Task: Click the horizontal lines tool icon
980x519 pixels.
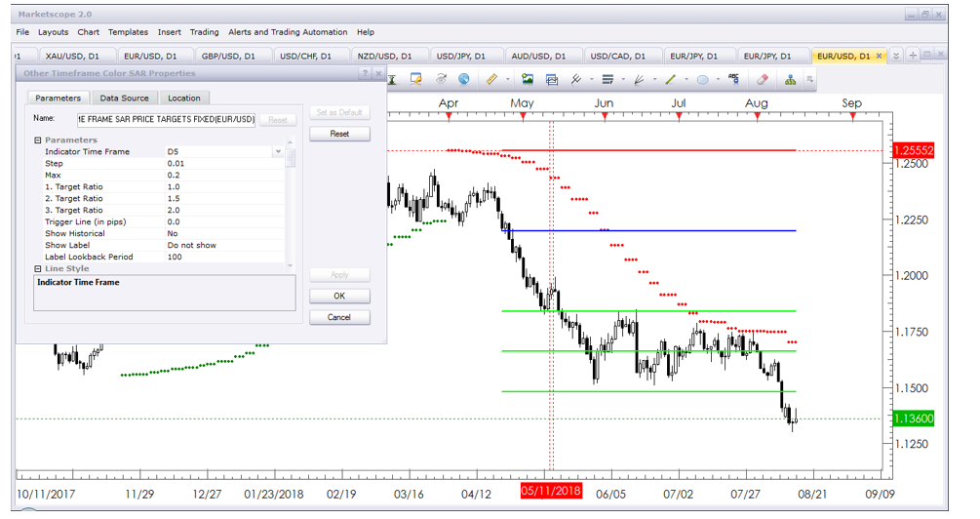Action: (x=608, y=79)
